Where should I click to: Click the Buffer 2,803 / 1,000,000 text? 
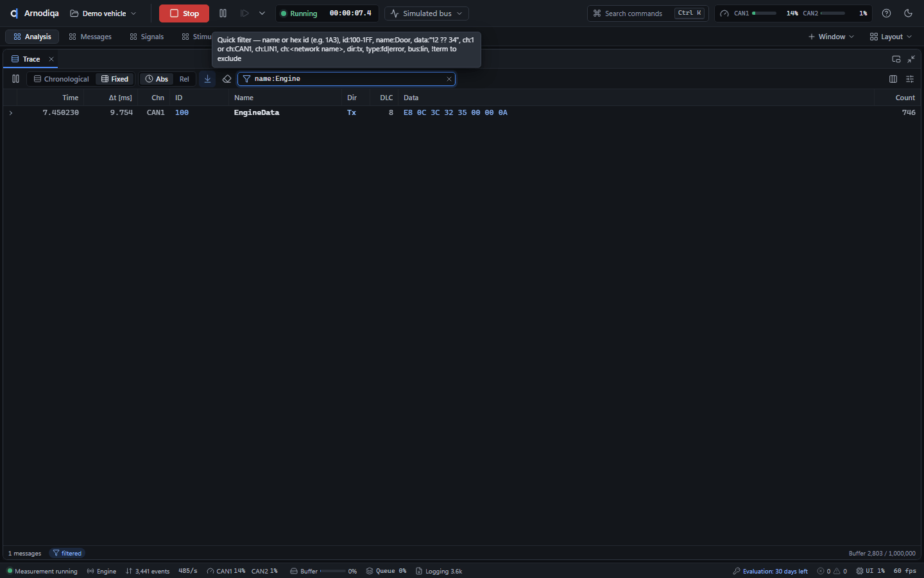pos(882,554)
